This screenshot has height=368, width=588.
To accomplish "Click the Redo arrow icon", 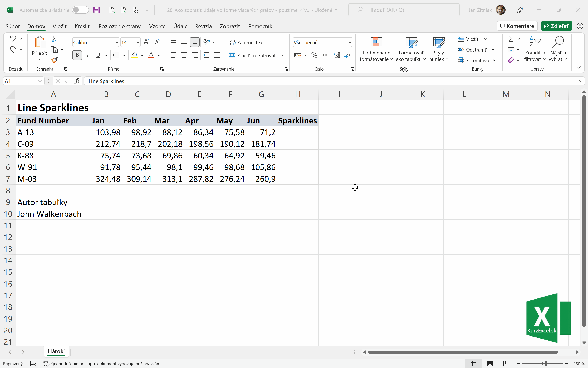I will pos(13,49).
